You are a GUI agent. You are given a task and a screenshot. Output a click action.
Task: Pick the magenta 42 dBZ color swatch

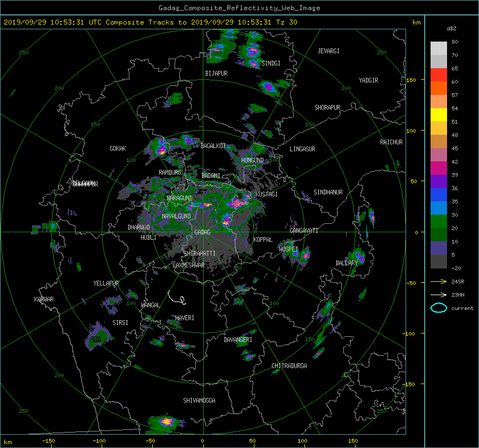coord(439,168)
